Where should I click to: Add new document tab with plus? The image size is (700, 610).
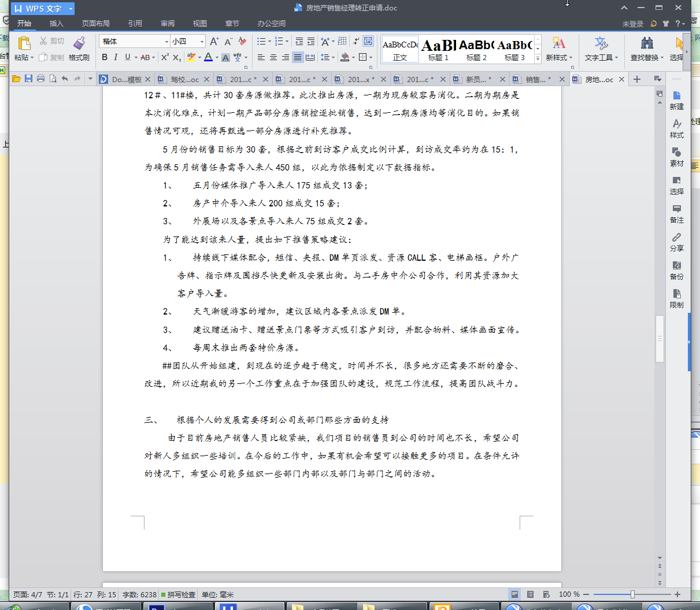point(637,79)
